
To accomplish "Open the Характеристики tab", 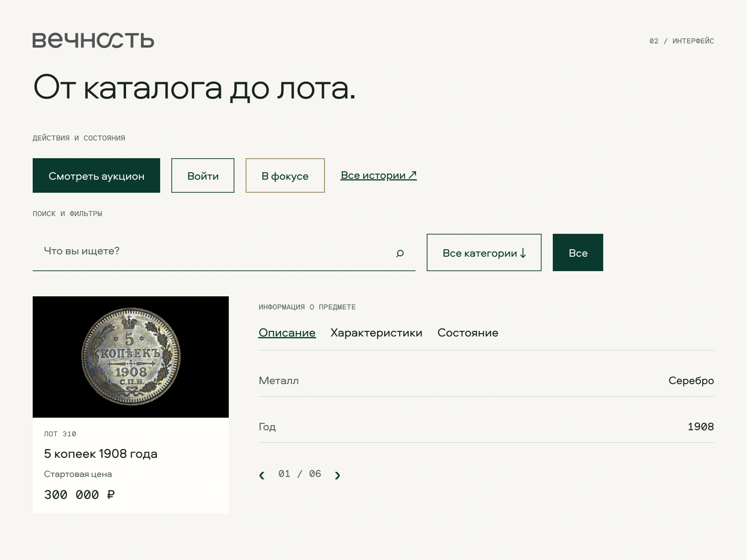I will click(x=376, y=333).
